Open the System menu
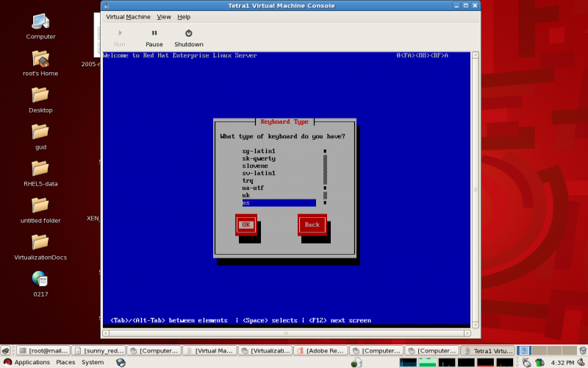The height and width of the screenshot is (368, 588). [93, 362]
